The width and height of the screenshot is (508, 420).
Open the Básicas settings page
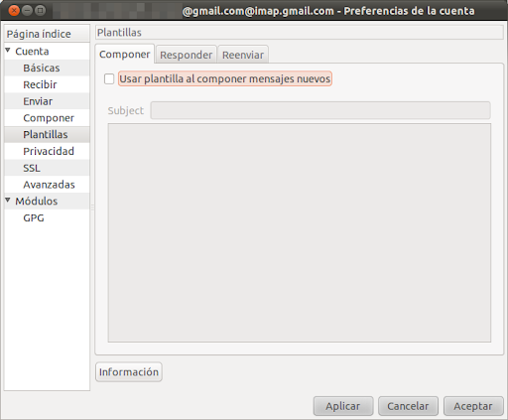click(42, 68)
